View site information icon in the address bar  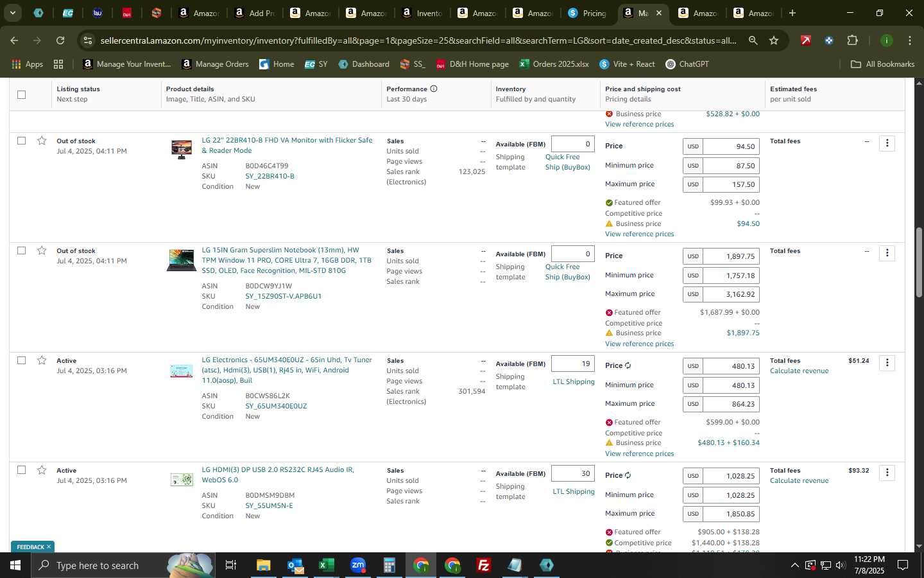tap(88, 40)
